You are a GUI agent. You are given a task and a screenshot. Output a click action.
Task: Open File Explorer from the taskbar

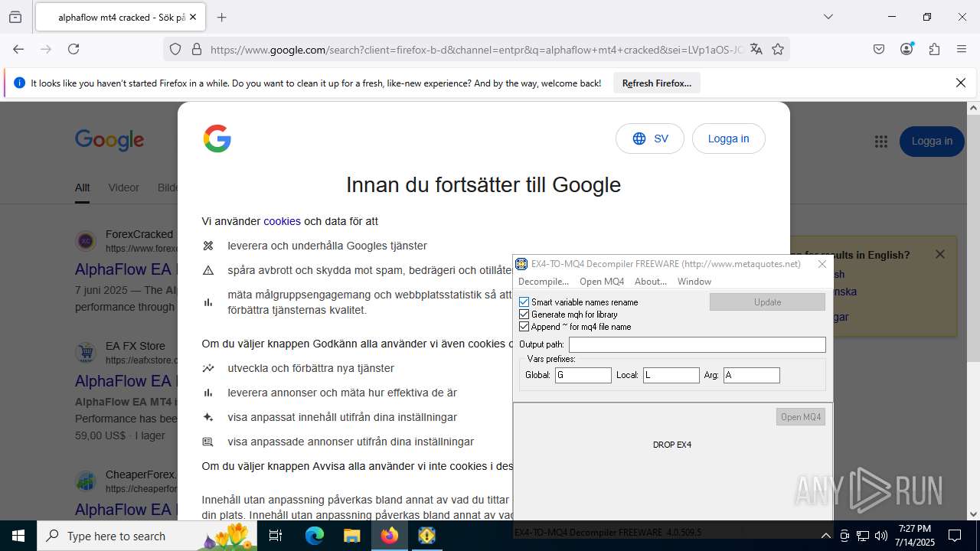(x=351, y=536)
